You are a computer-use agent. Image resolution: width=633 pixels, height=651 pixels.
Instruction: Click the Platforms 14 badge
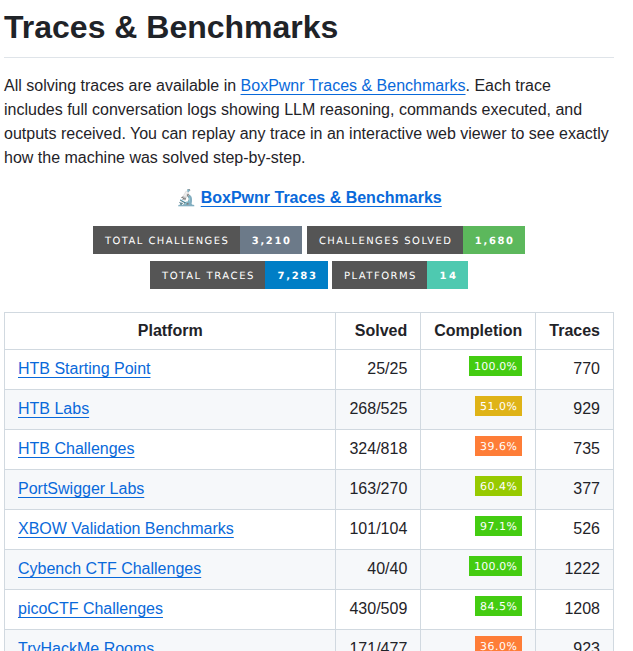pos(400,275)
